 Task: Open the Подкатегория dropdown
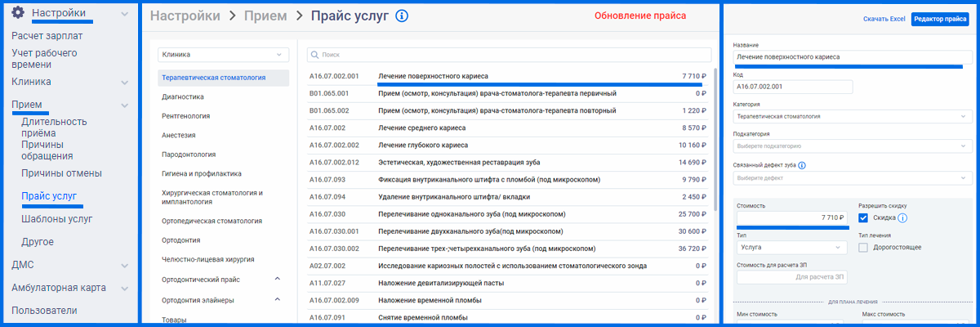[x=852, y=146]
